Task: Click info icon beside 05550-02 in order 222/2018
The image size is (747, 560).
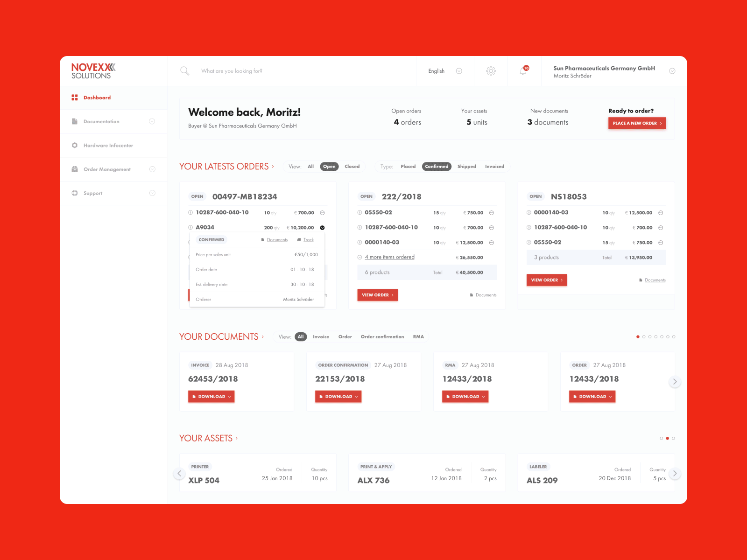Action: 359,212
